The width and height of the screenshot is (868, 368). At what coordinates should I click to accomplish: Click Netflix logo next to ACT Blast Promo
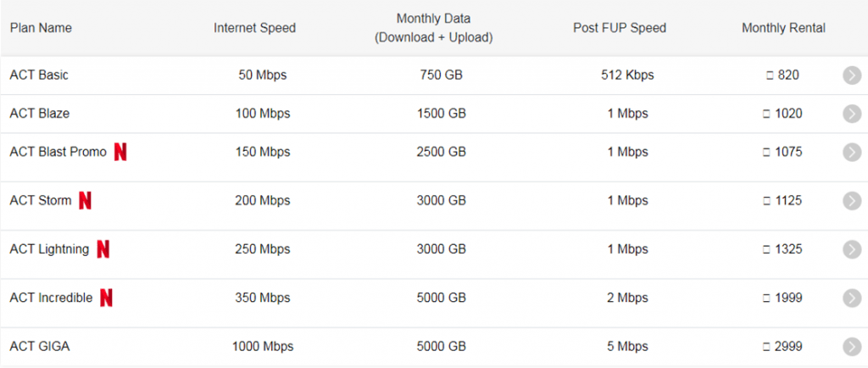click(x=120, y=152)
